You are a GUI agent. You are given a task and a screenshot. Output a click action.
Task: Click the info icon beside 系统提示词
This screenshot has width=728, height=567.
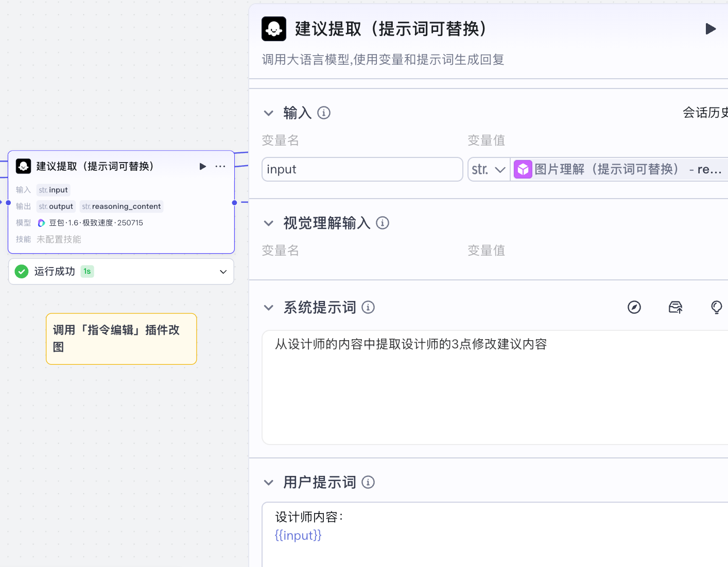tap(369, 307)
